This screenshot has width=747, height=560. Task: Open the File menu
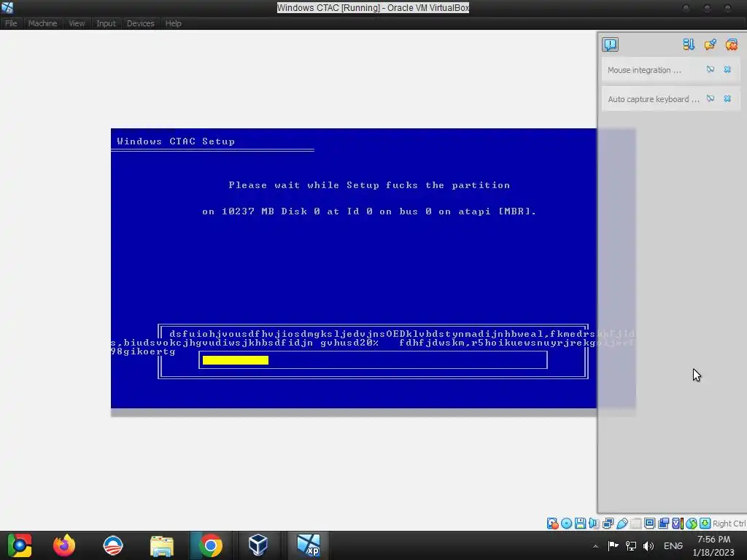(x=11, y=23)
